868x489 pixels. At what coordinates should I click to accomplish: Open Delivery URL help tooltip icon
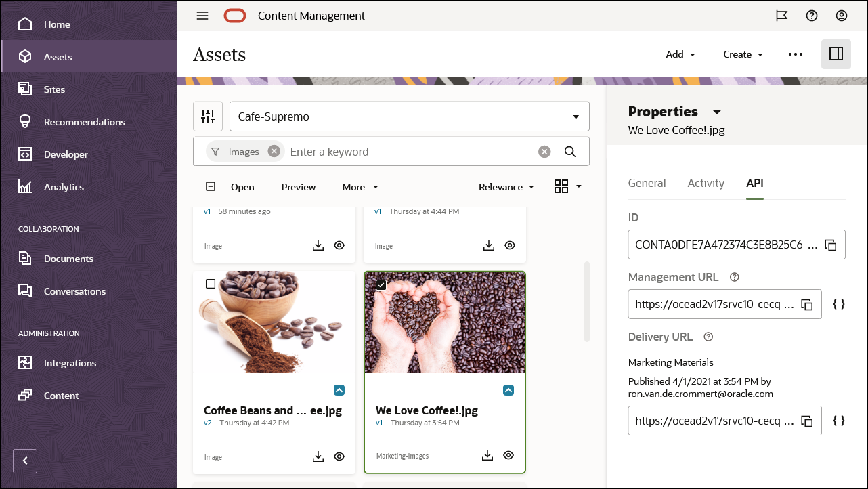tap(709, 337)
